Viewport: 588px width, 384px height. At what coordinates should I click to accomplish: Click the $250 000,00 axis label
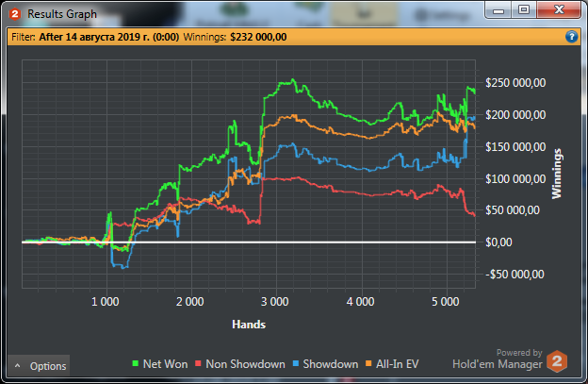(515, 83)
